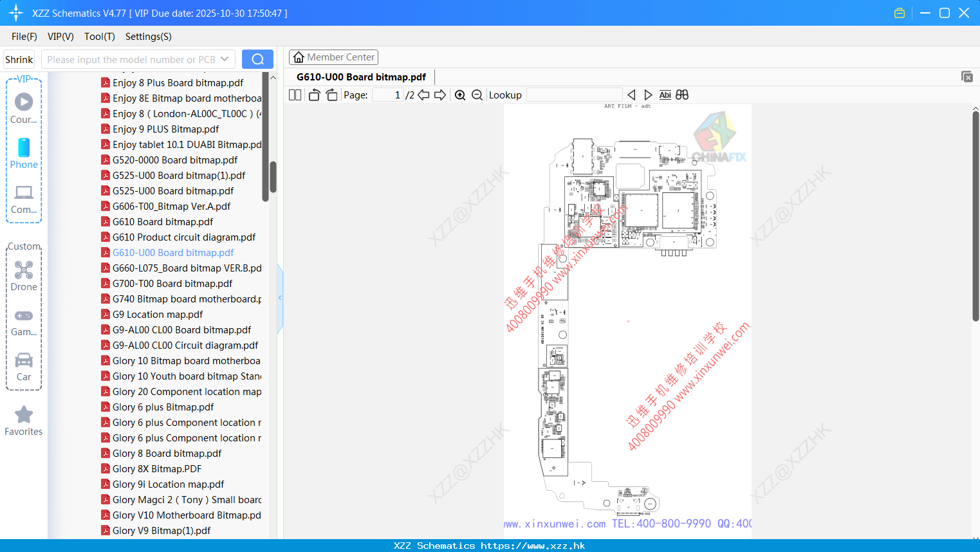The width and height of the screenshot is (980, 552).
Task: Toggle the Abi whole-word match icon
Action: (665, 95)
